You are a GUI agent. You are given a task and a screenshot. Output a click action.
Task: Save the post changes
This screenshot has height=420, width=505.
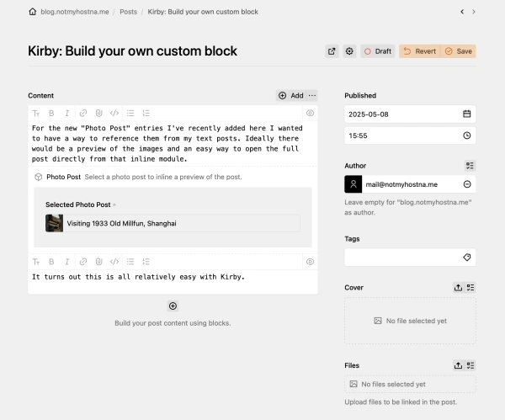tap(458, 51)
